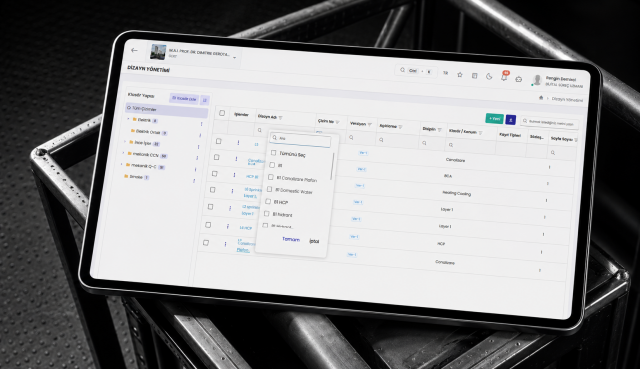Viewport: 640px width, 369px height.
Task: Click the global search box with Ctrl K
Action: 416,71
